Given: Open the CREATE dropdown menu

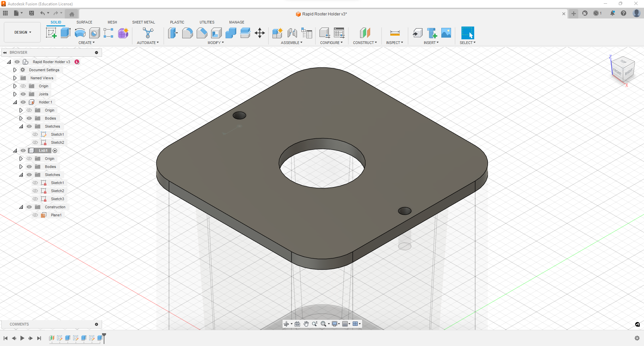Looking at the screenshot, I should [x=87, y=43].
